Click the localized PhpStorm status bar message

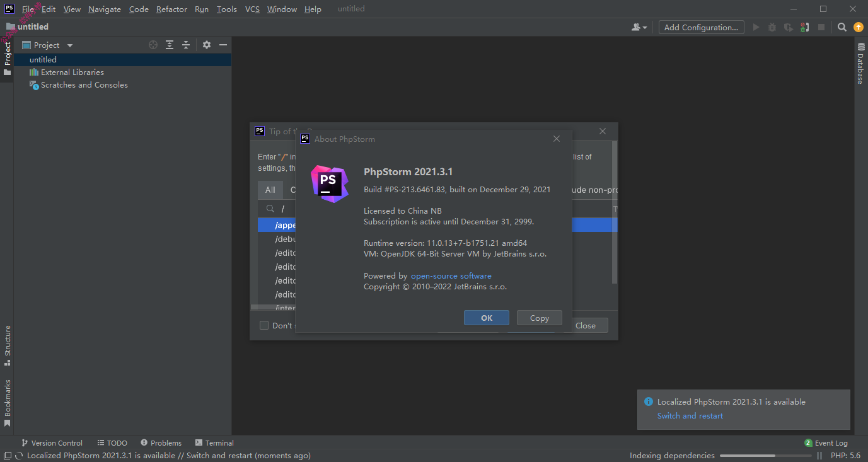169,456
